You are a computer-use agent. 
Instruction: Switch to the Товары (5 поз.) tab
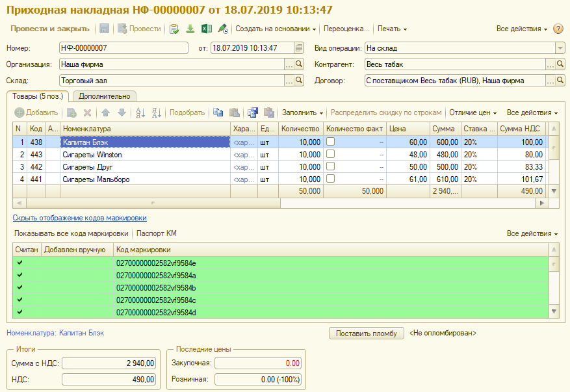[x=38, y=96]
